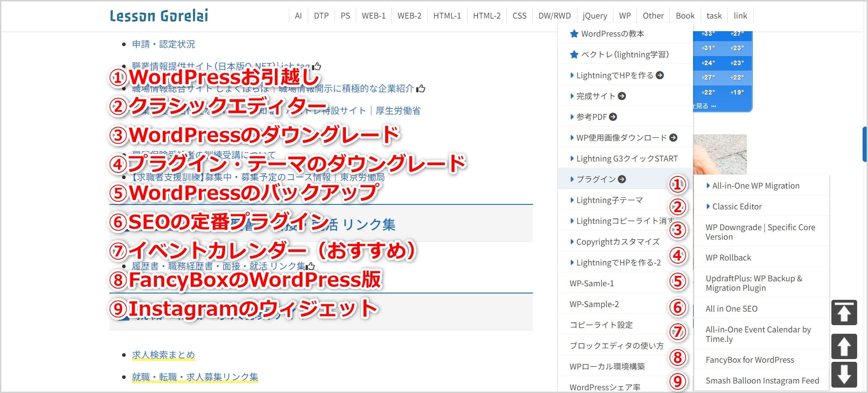The height and width of the screenshot is (393, 868).
Task: Click the blue page scrollbar thumb
Action: [x=864, y=144]
